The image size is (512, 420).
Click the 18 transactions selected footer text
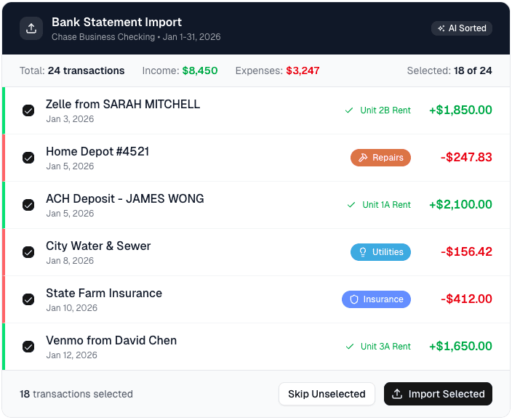[x=76, y=394]
